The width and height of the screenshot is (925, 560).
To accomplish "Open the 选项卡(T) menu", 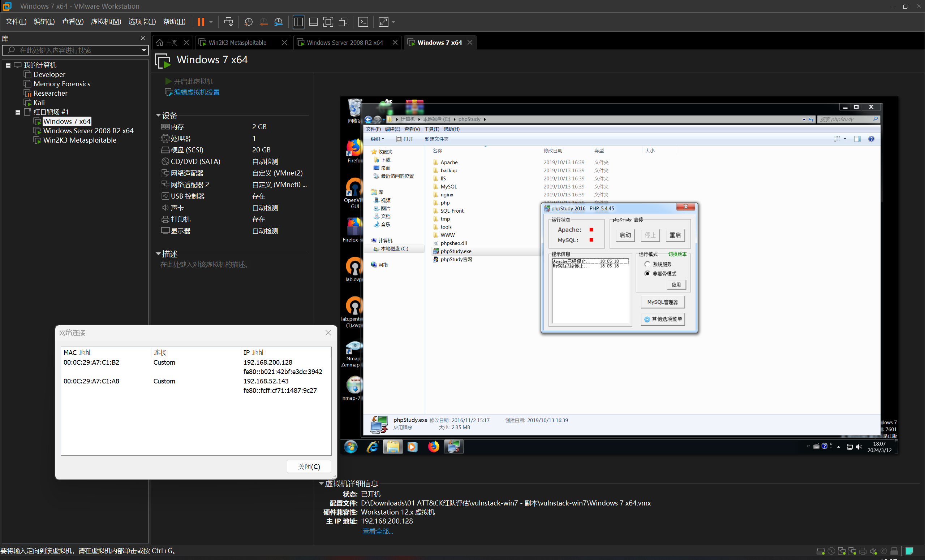I will click(142, 22).
